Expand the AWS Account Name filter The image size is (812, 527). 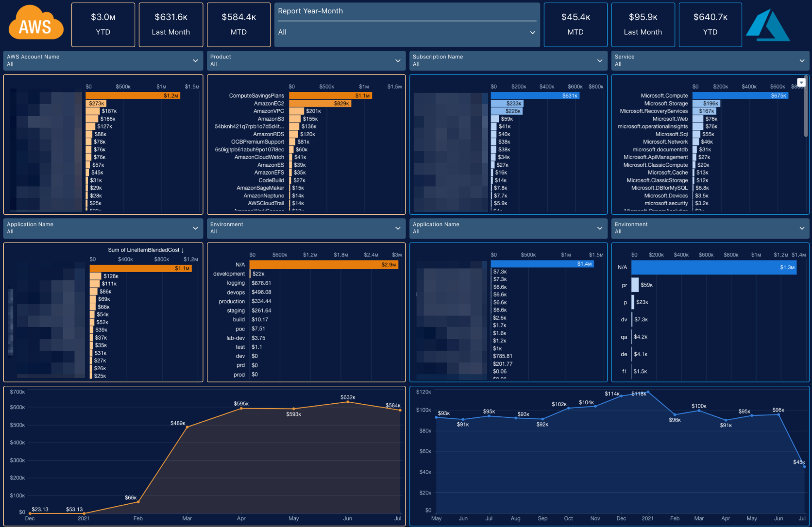[195, 60]
